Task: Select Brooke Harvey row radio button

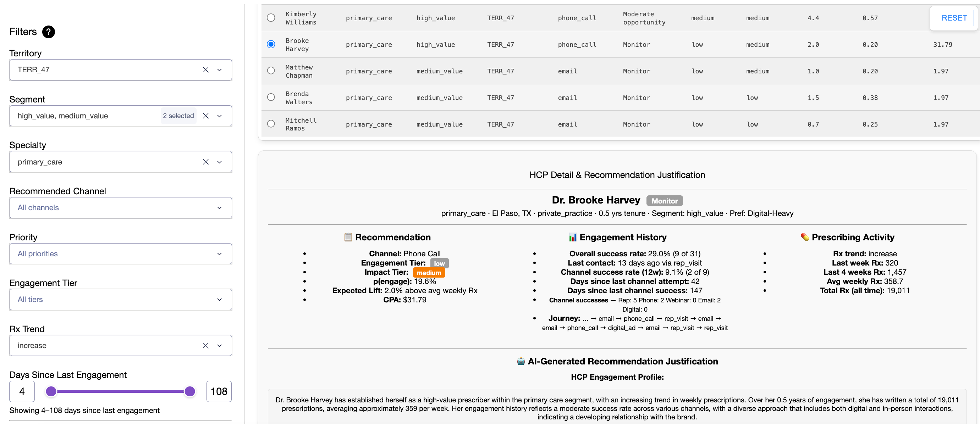Action: [x=271, y=44]
